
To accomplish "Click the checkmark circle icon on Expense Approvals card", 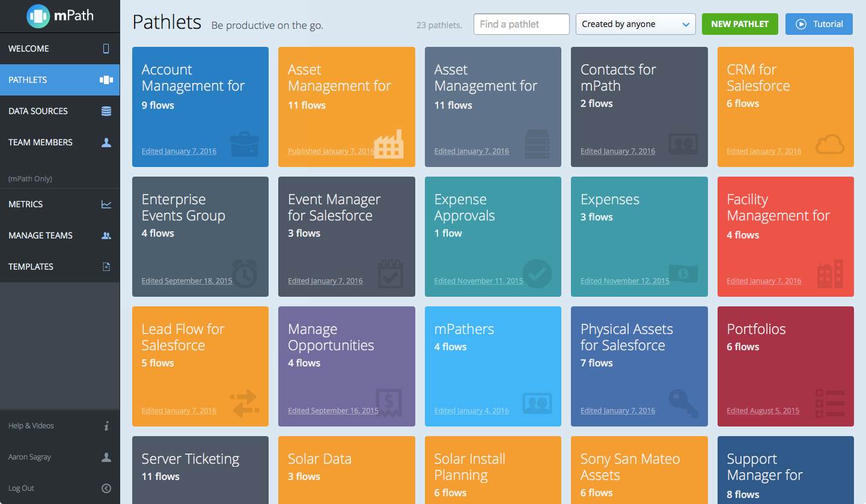I will pyautogui.click(x=537, y=274).
